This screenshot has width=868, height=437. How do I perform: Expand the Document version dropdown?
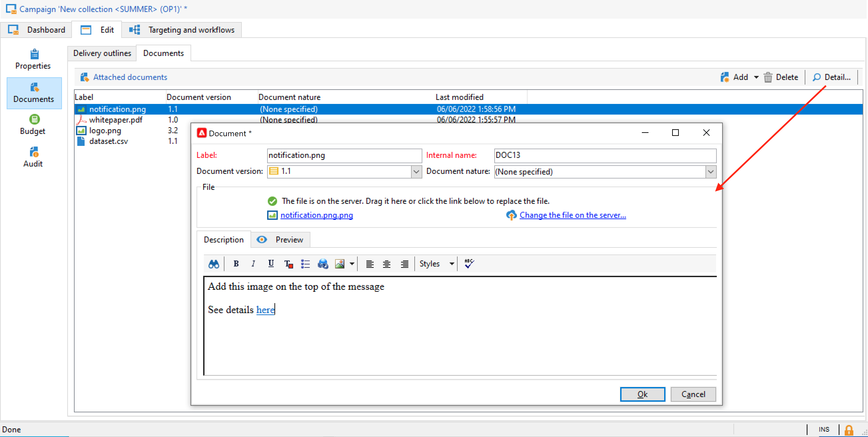click(x=416, y=172)
